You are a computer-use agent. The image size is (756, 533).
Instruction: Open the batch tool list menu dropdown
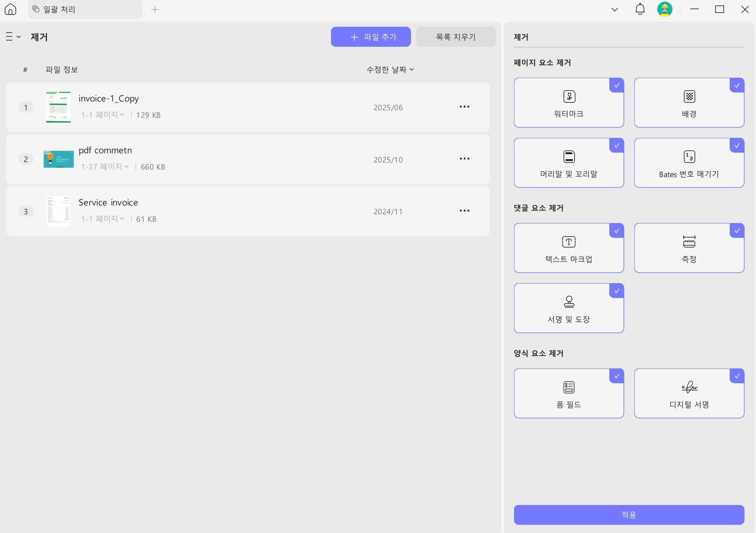coord(13,37)
